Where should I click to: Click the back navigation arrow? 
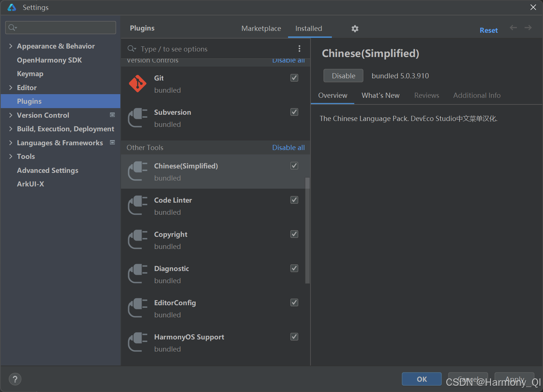coord(513,28)
